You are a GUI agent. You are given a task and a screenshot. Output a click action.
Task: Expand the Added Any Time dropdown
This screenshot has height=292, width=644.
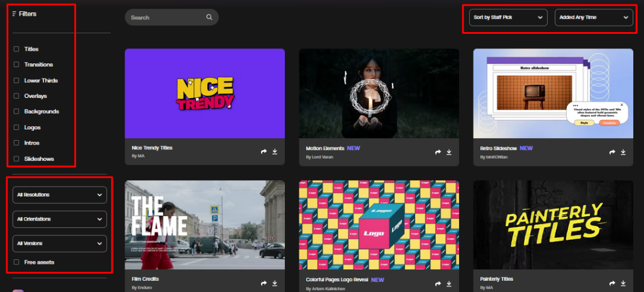594,18
